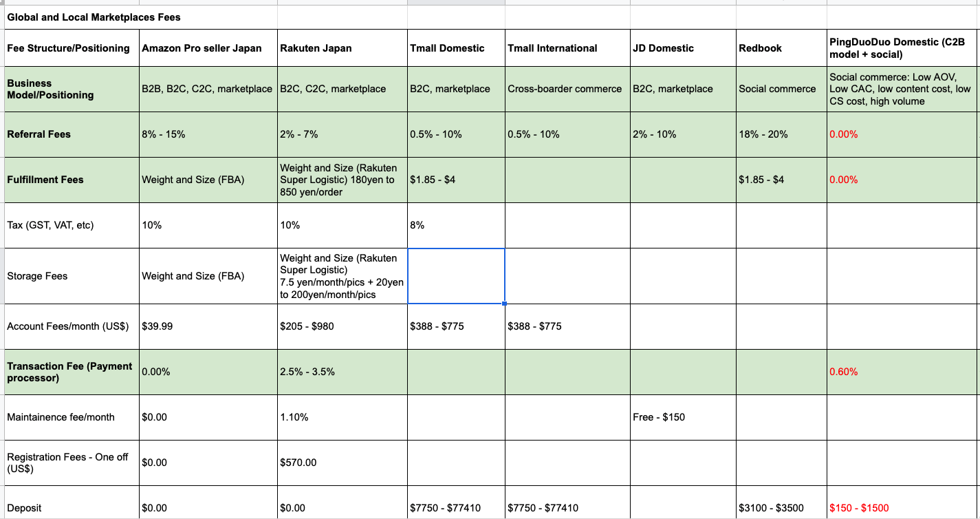Select the $3100 - $3500 Redbook deposit cell
The image size is (980, 519).
click(781, 502)
